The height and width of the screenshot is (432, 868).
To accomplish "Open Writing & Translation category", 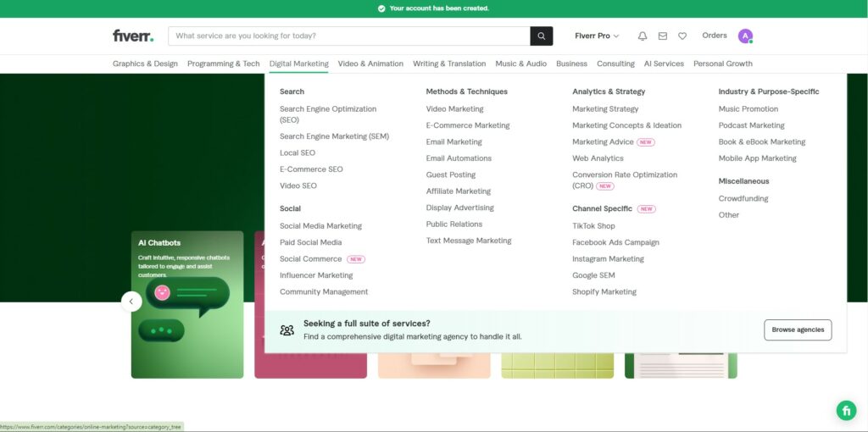I will pyautogui.click(x=449, y=64).
